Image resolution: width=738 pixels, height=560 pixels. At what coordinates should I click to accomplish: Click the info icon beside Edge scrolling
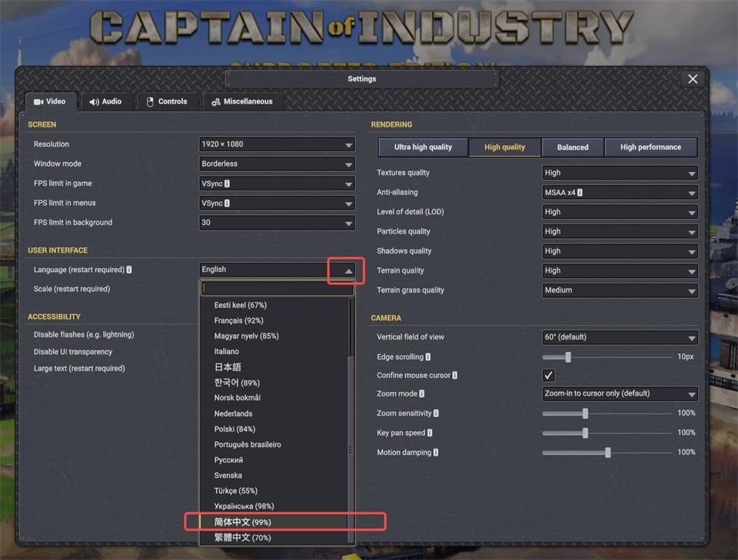click(428, 357)
